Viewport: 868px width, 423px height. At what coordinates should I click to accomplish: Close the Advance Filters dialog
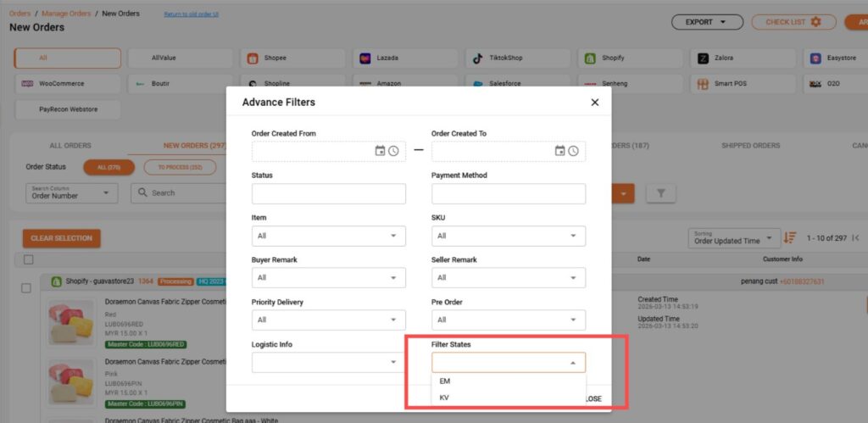[x=594, y=103]
